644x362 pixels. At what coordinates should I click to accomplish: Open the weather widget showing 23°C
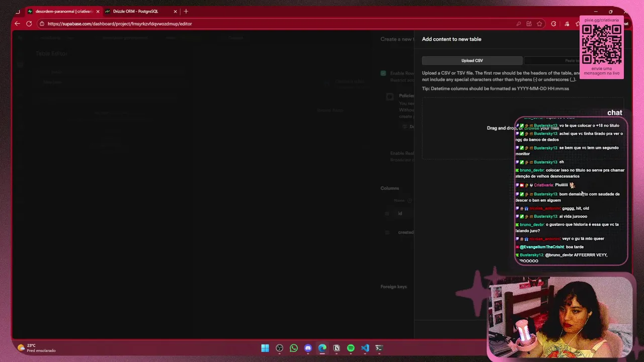(36, 348)
